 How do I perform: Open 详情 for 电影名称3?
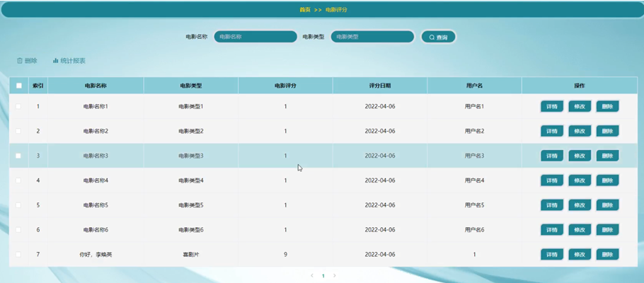[x=551, y=156]
